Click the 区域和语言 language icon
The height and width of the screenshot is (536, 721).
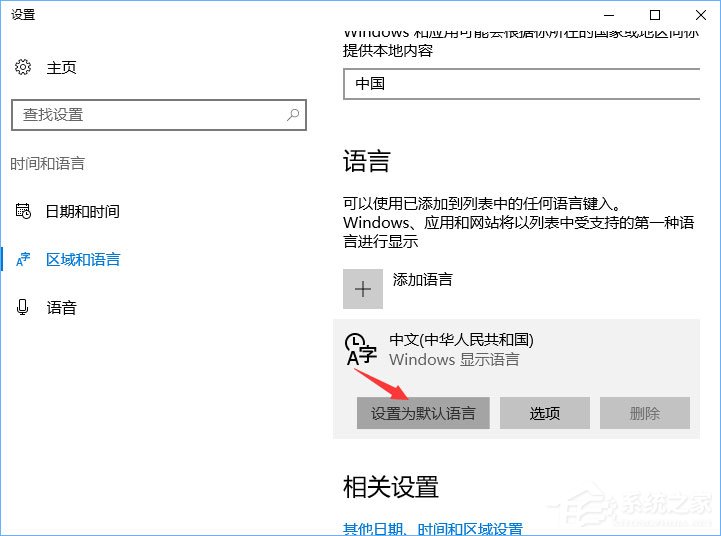(x=23, y=260)
